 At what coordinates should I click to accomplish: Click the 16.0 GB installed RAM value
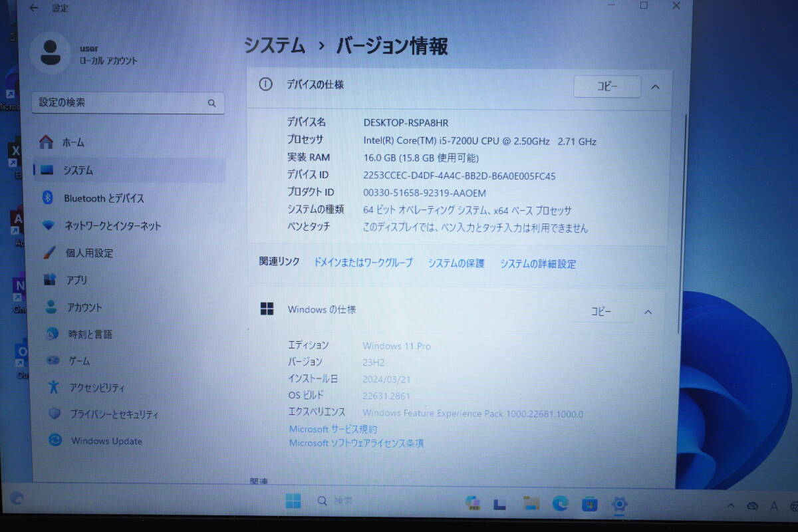421,158
